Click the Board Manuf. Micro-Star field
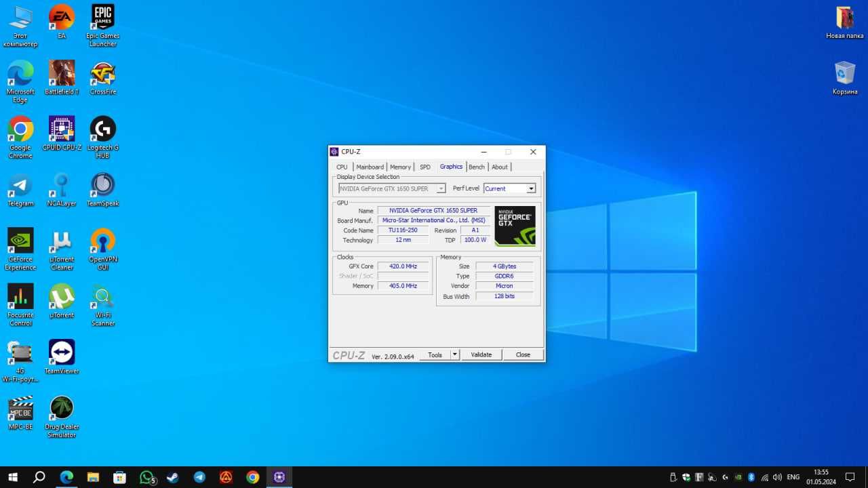Image resolution: width=868 pixels, height=488 pixels. [x=433, y=220]
